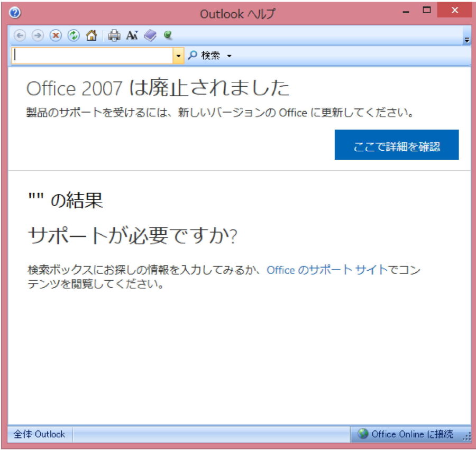476x450 pixels.
Task: Open the Office のサポート サイト link
Action: point(327,270)
